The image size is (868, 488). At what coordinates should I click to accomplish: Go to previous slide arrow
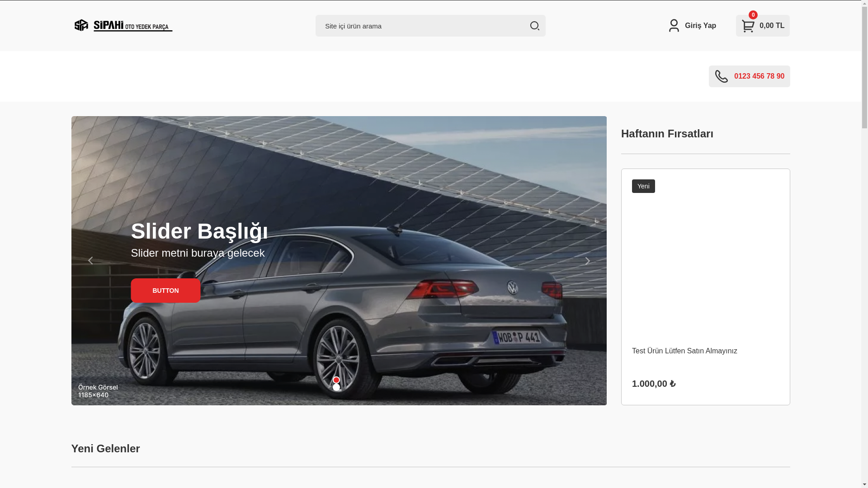pos(90,261)
